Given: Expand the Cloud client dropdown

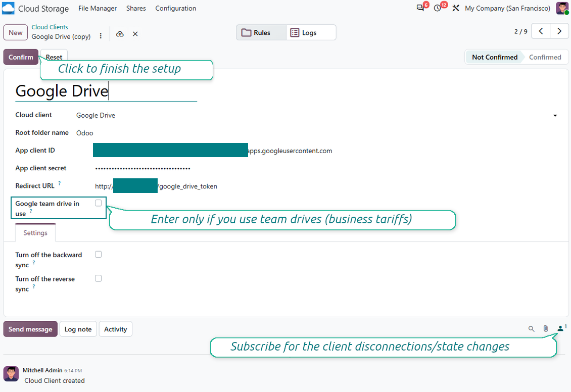Looking at the screenshot, I should coord(555,115).
